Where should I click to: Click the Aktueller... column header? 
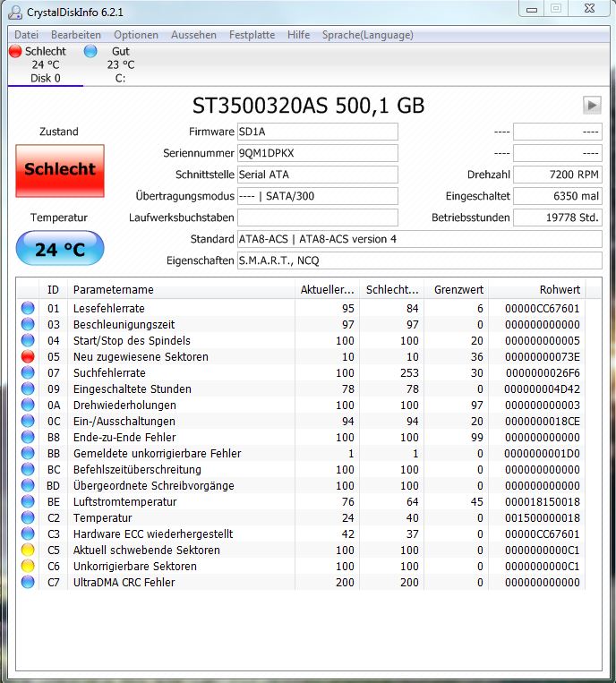(x=327, y=290)
